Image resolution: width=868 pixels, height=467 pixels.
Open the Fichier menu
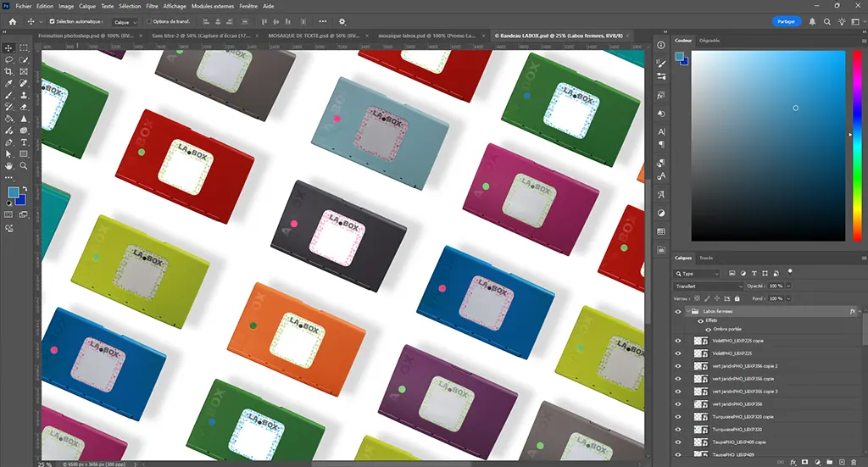[x=23, y=6]
